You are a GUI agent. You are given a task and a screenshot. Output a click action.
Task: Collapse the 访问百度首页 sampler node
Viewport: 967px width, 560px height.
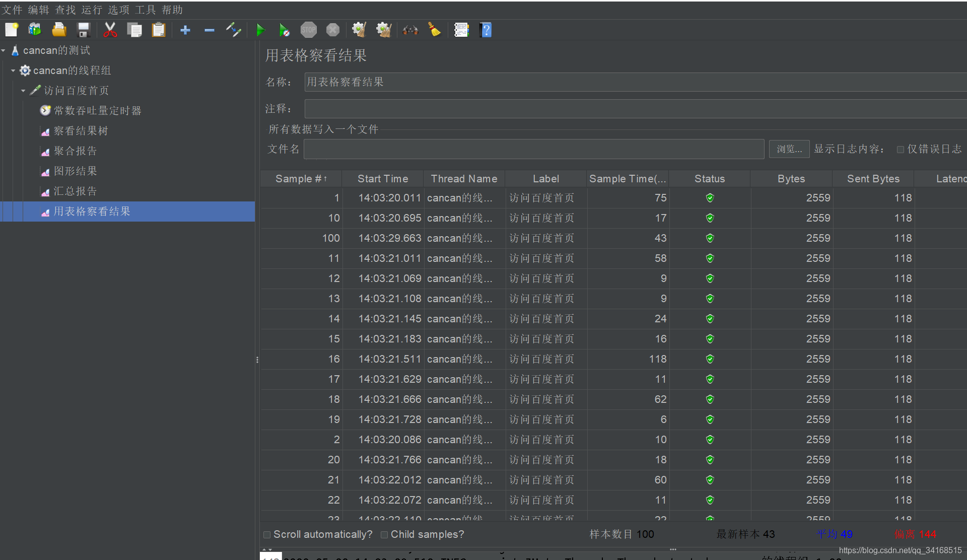coord(23,91)
